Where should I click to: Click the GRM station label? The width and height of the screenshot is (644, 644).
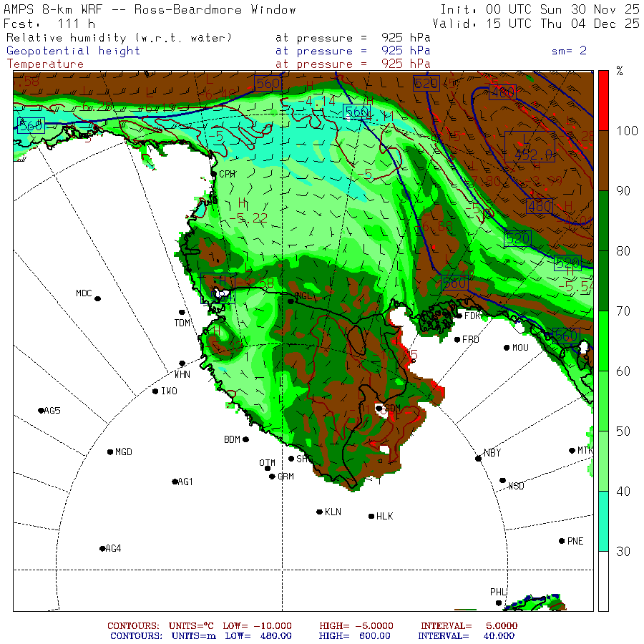point(286,477)
